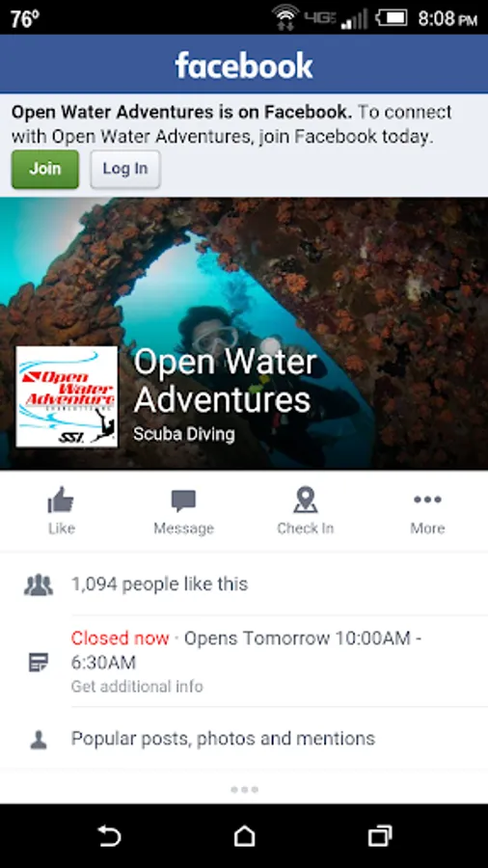
Task: Tap the Android back navigation icon
Action: tap(109, 836)
